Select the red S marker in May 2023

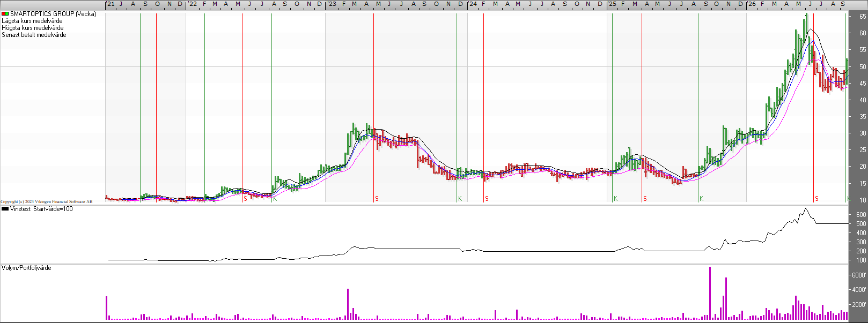(x=377, y=199)
